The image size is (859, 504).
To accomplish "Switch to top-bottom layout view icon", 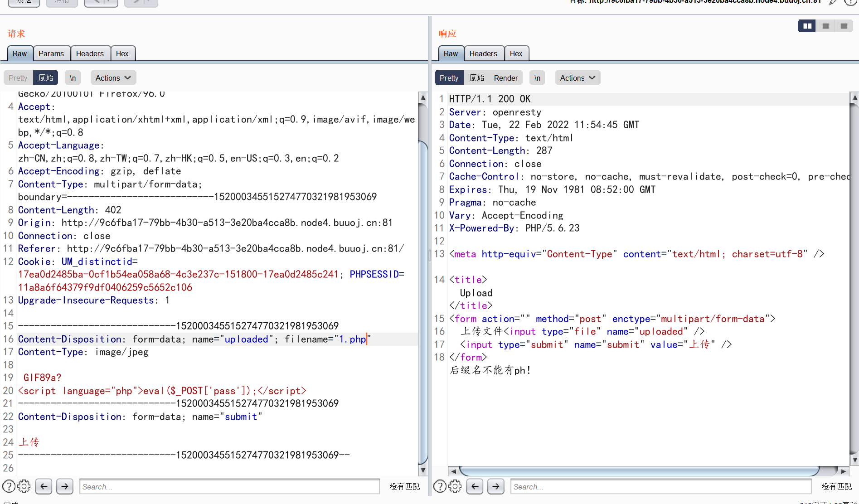I will (x=825, y=26).
